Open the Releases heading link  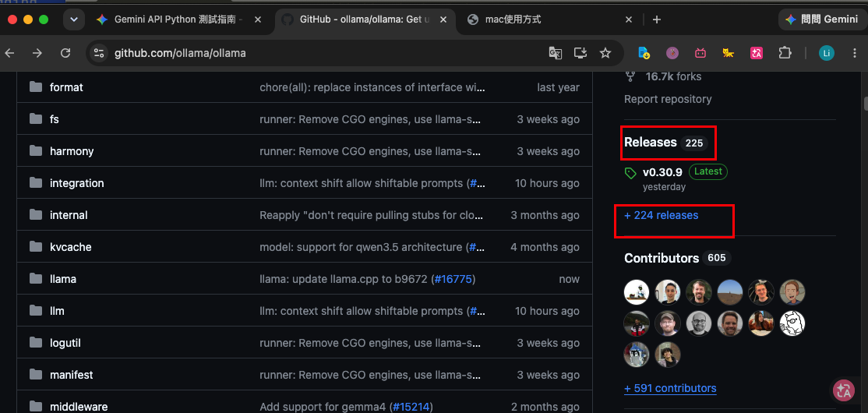651,143
